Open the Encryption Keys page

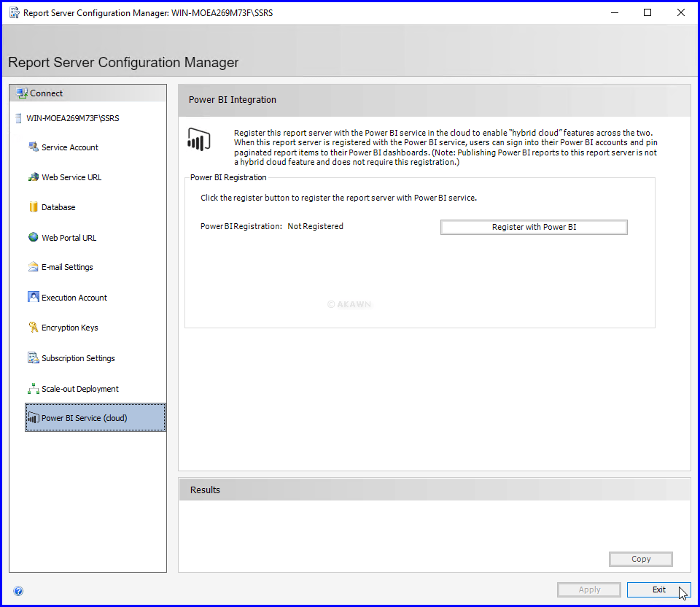tap(70, 328)
